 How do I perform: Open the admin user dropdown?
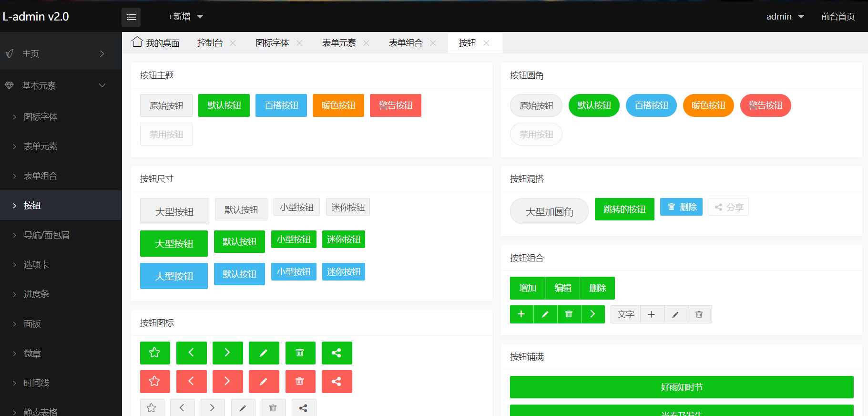pos(785,17)
